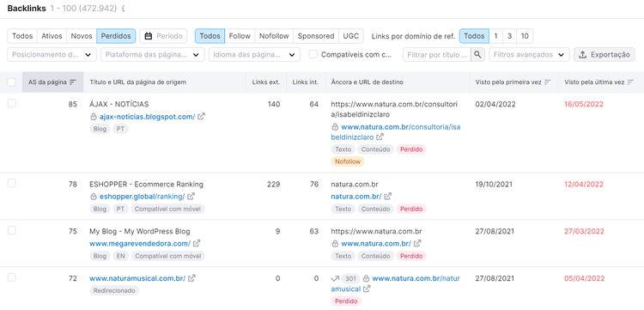Viewport: 644px width, 310px height.
Task: Limit to 1 link per domain
Action: [x=495, y=36]
